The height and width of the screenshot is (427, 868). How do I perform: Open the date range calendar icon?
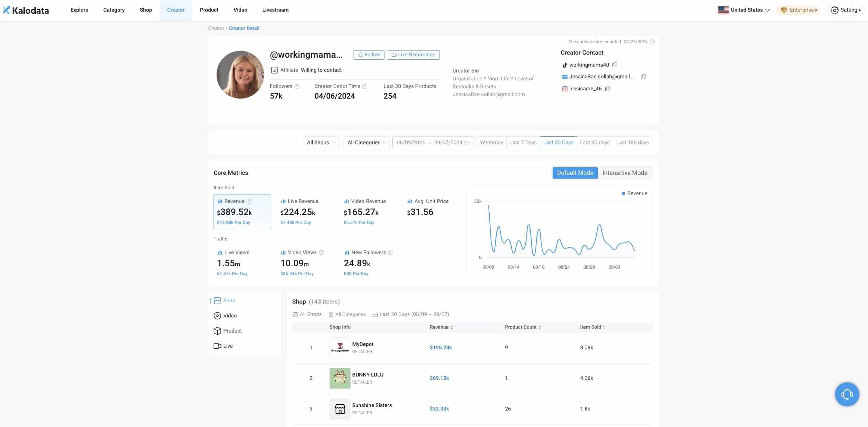pyautogui.click(x=467, y=143)
